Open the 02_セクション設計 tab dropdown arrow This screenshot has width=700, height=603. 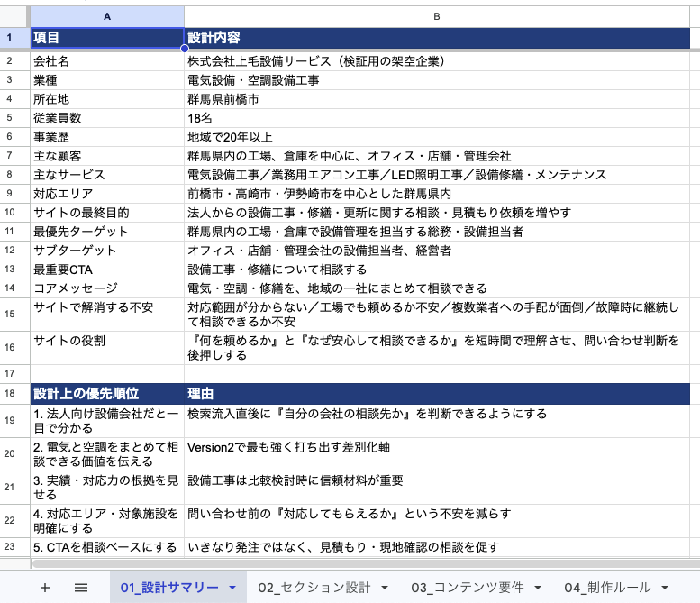[385, 588]
